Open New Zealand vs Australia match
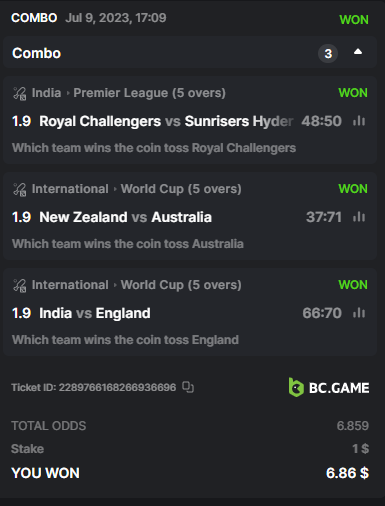 pyautogui.click(x=125, y=217)
